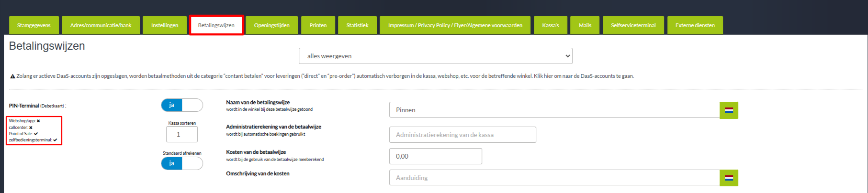This screenshot has height=193, width=868.
Task: Open the 'alles weergeven' dropdown
Action: pyautogui.click(x=435, y=56)
